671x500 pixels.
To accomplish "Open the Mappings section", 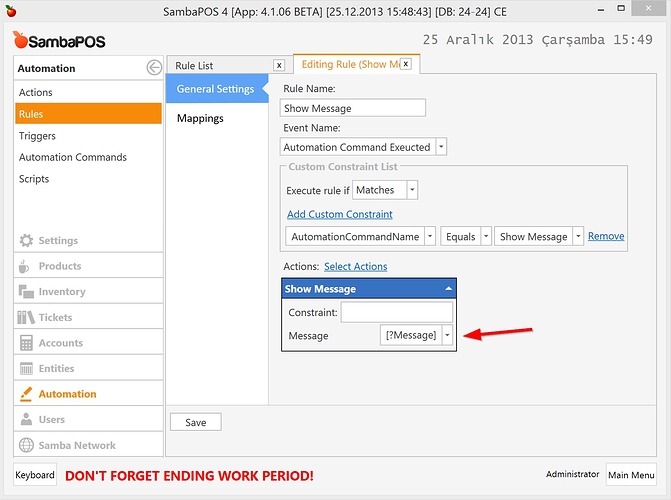I will 200,118.
